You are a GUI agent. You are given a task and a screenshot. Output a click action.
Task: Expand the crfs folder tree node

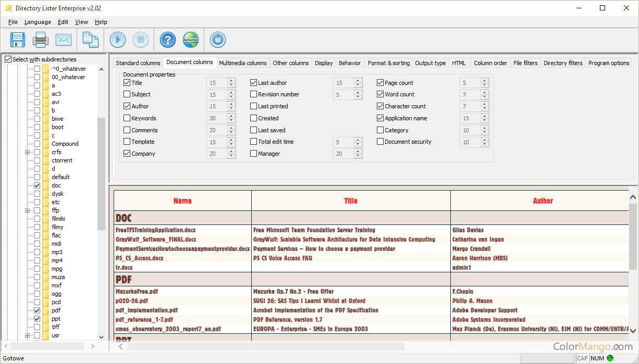(x=27, y=152)
